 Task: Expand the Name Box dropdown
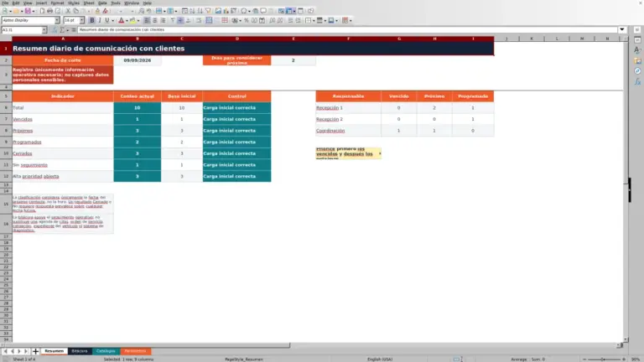pyautogui.click(x=44, y=30)
